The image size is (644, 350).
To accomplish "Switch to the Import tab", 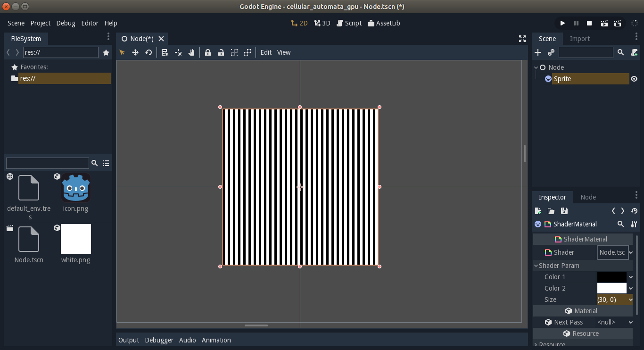I will [579, 39].
